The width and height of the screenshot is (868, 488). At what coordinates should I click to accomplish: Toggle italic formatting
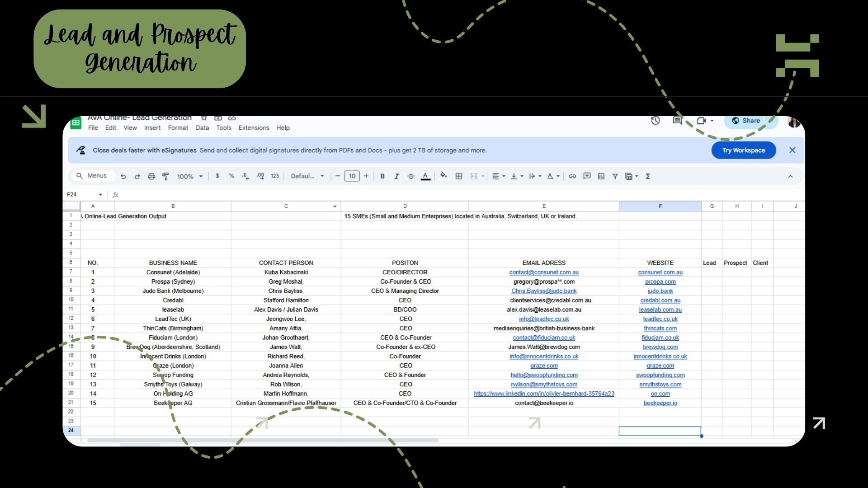[396, 176]
